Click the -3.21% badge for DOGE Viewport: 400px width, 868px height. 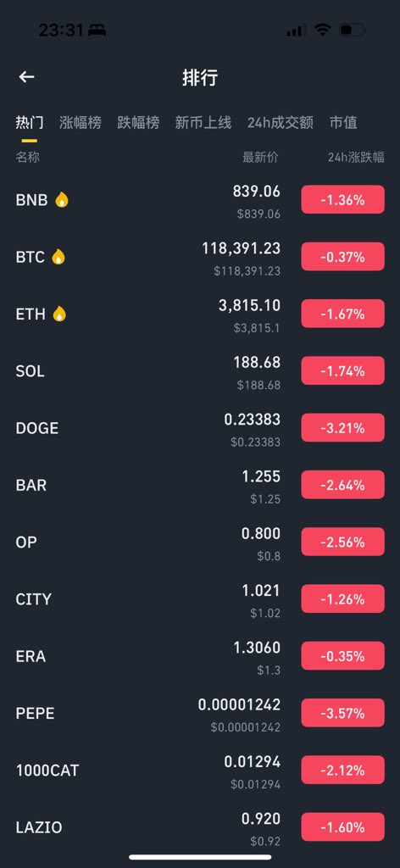(x=342, y=428)
